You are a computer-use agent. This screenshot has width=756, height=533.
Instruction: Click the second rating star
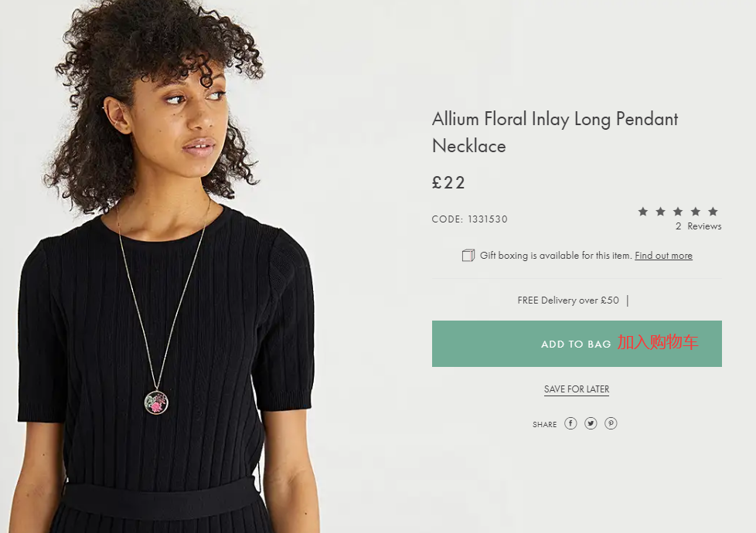click(x=660, y=212)
